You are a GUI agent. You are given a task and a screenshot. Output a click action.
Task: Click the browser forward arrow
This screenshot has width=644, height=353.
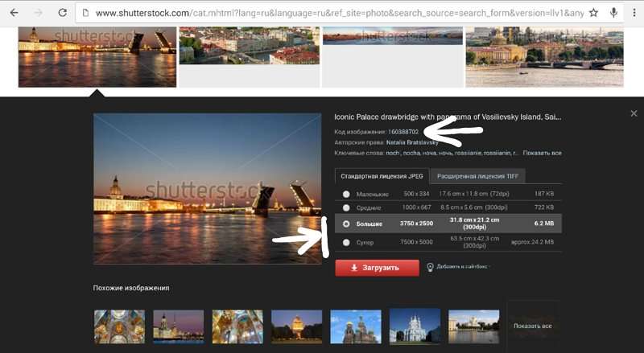click(38, 13)
